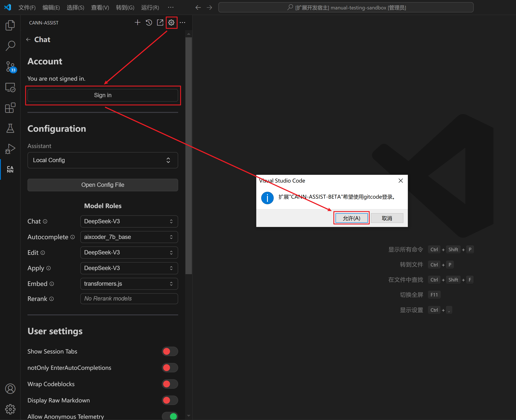Open Source Control view with 33 badge
This screenshot has height=420, width=516.
pos(10,66)
